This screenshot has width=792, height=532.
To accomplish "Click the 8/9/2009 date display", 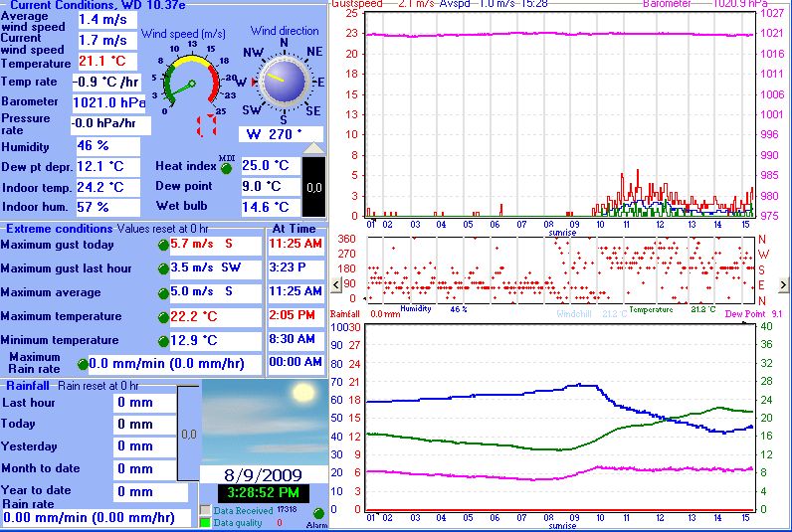I will click(x=264, y=474).
